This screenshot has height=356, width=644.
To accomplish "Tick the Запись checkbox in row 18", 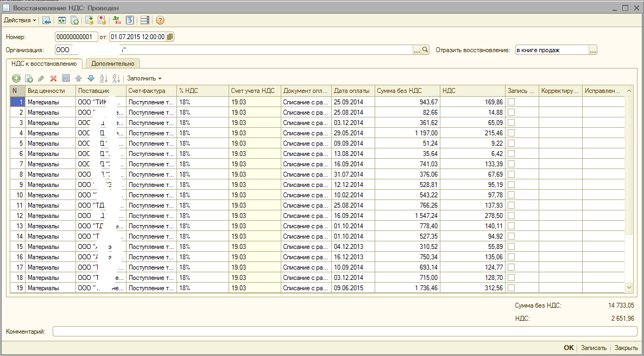I will pos(512,278).
